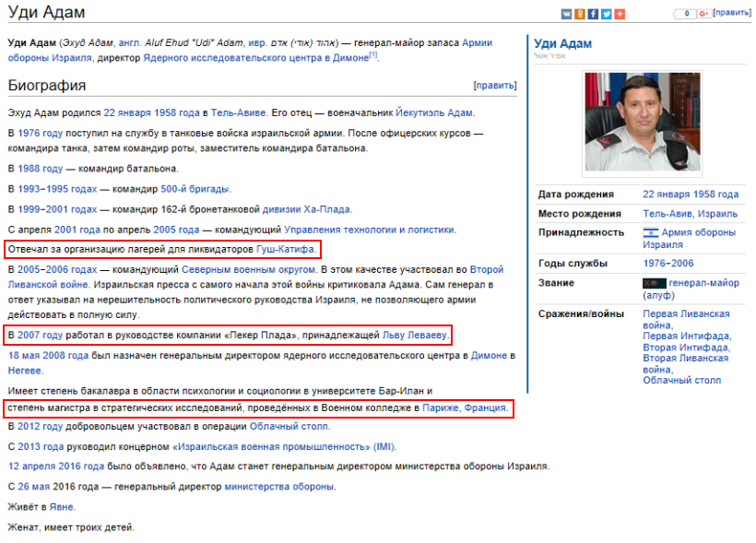Open the 2013 года link

pos(41,446)
